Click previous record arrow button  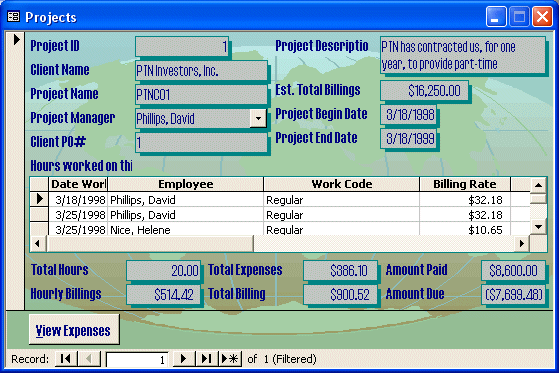coord(89,358)
